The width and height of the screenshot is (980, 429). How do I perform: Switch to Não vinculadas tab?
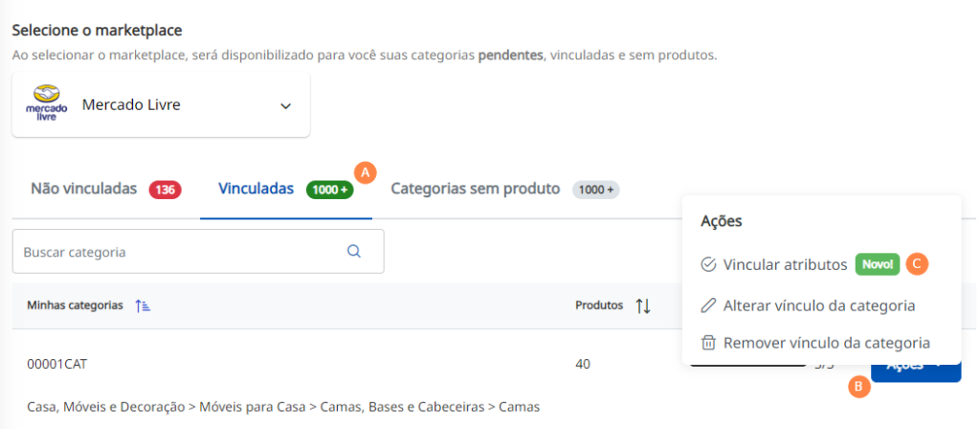click(x=105, y=190)
